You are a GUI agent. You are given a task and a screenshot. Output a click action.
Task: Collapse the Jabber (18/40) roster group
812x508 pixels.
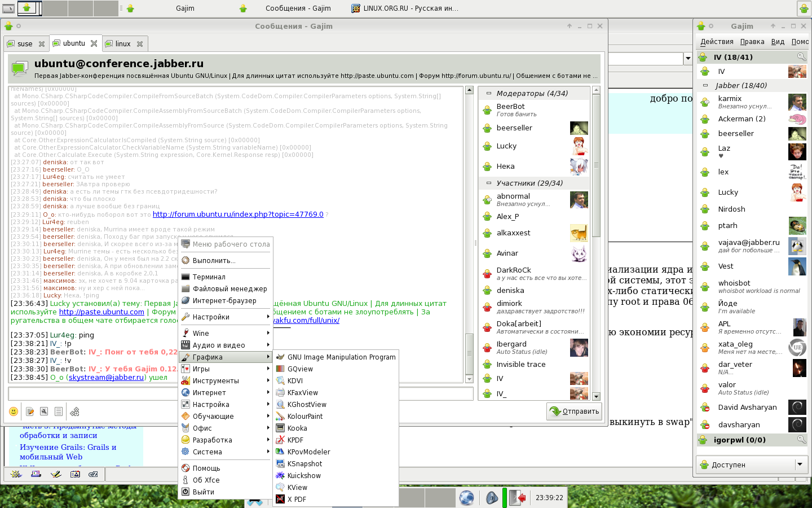coord(705,86)
